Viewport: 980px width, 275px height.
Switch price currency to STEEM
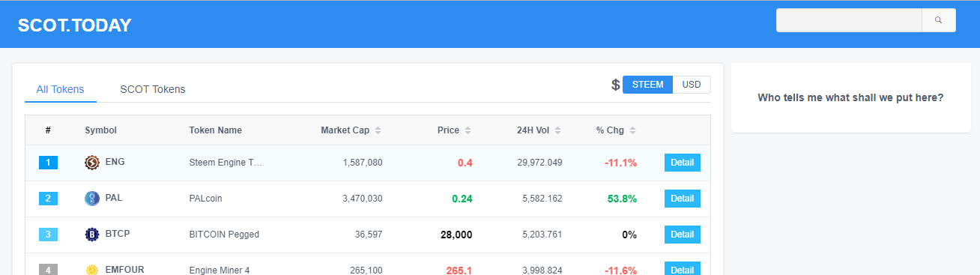647,85
